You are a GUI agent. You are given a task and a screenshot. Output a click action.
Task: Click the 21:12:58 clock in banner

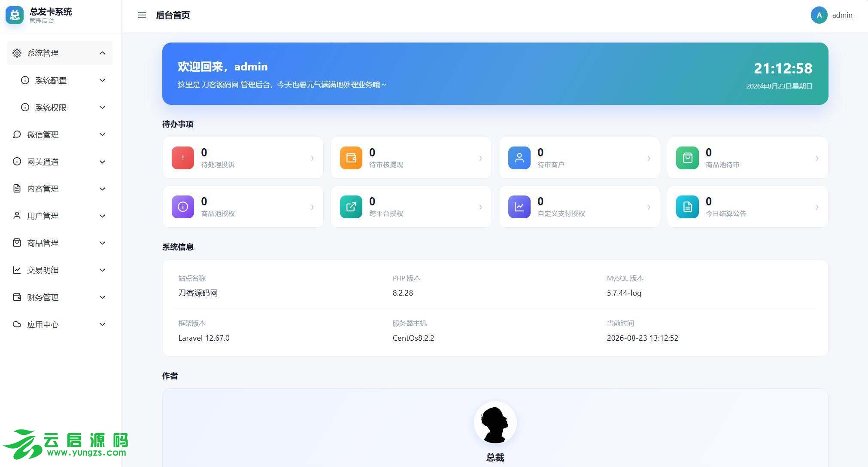[783, 68]
